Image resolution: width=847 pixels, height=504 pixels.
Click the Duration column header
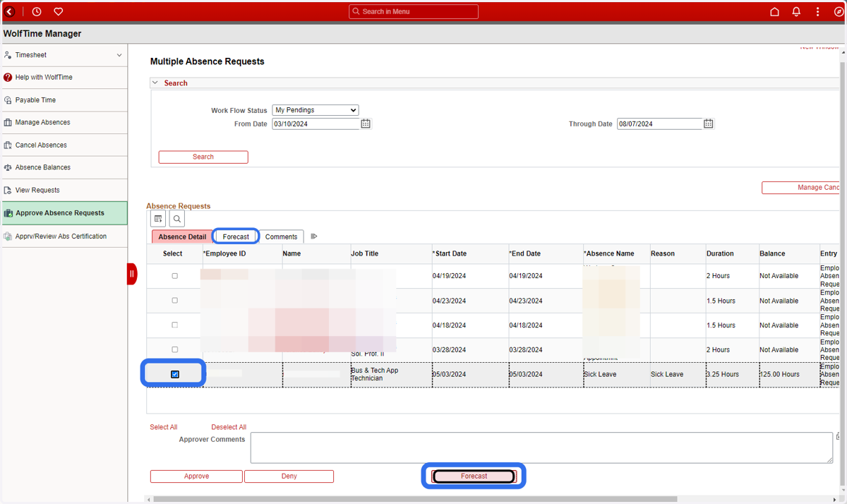tap(720, 254)
